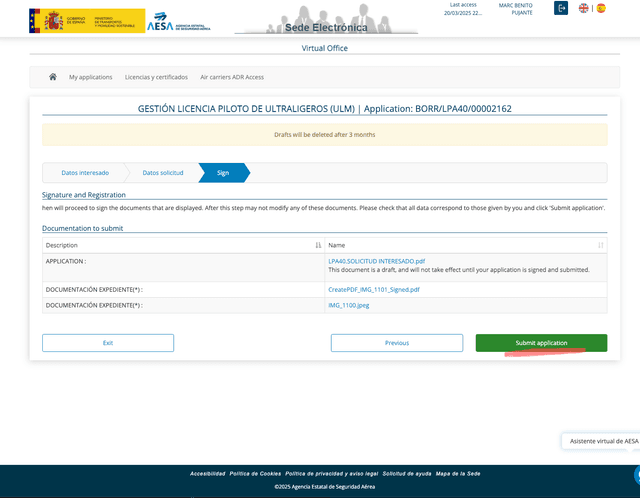Open Licencias y certificados menu
This screenshot has width=640, height=498.
pyautogui.click(x=156, y=77)
